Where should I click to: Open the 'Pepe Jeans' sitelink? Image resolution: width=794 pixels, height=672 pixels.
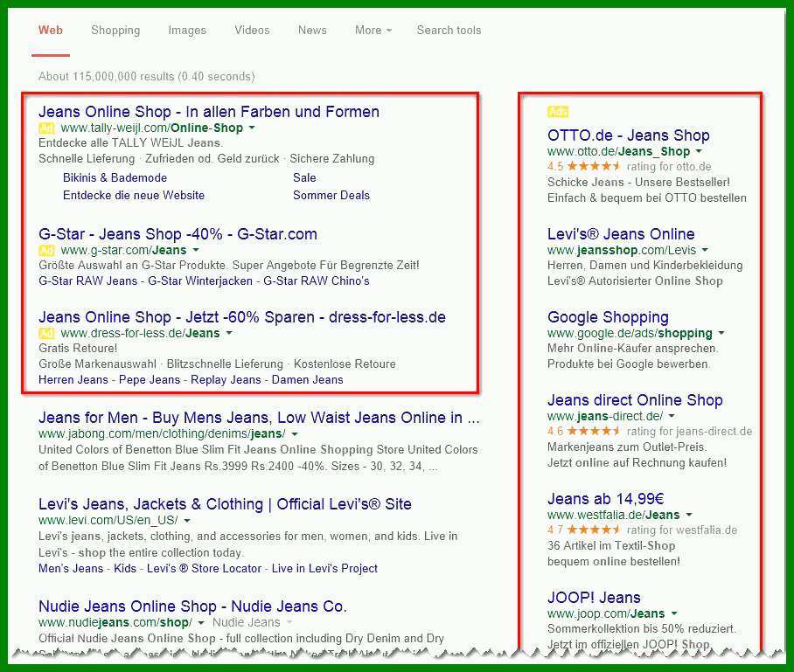tap(150, 379)
